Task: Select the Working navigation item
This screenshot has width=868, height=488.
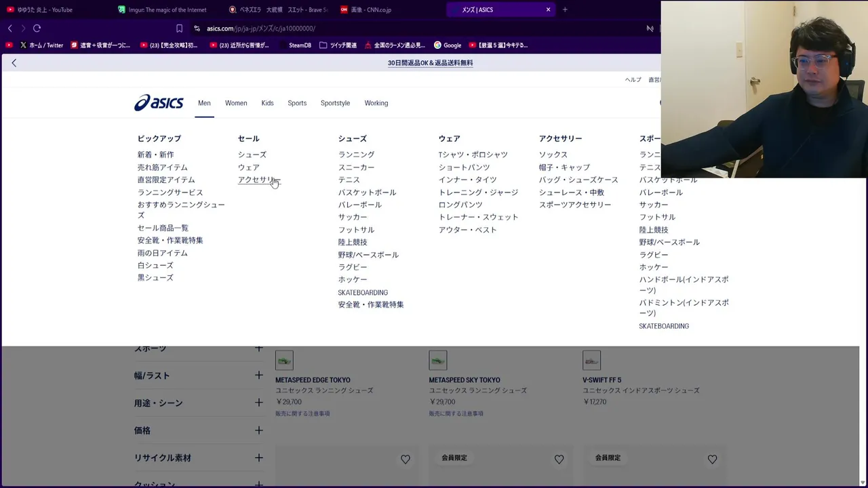Action: 376,103
